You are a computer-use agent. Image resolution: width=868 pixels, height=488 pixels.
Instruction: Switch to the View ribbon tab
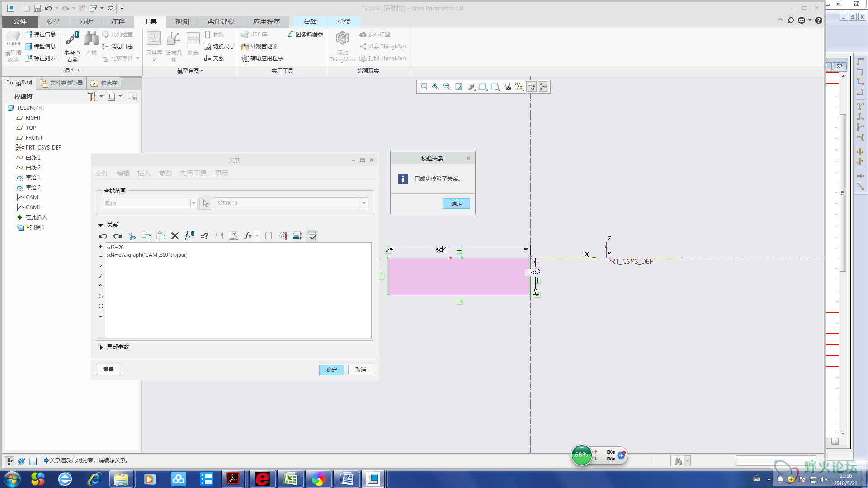[182, 22]
